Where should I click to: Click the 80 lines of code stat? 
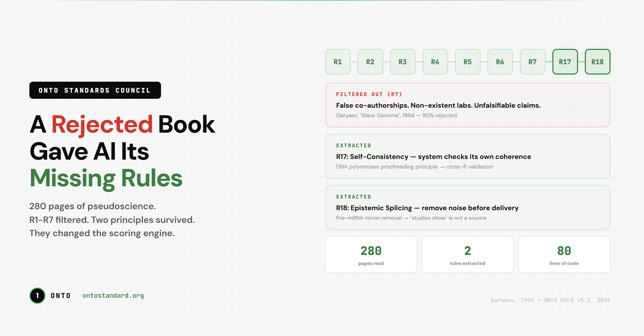point(564,255)
